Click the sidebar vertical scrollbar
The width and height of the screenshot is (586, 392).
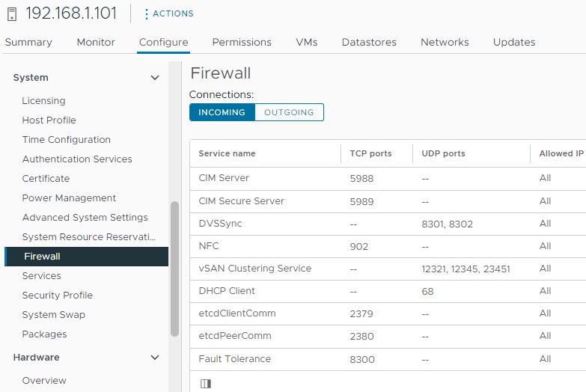point(175,269)
